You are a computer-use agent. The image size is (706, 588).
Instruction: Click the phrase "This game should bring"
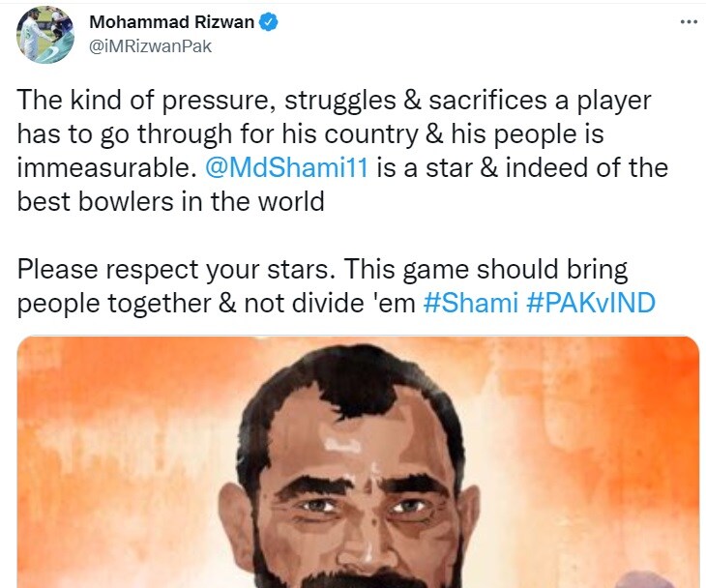tap(485, 269)
